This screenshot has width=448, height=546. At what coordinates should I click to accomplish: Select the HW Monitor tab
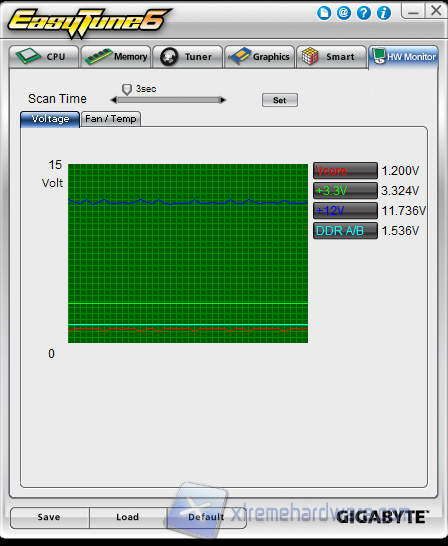coord(403,57)
